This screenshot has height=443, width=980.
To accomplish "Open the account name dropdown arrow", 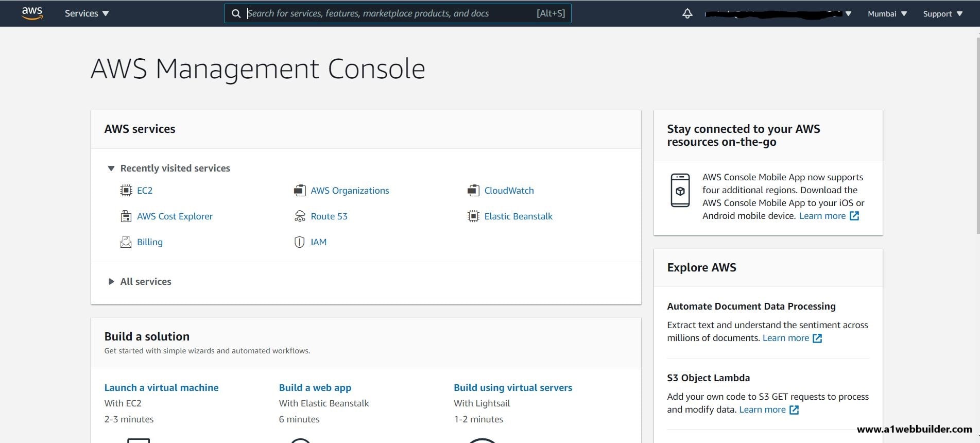I will coord(848,14).
